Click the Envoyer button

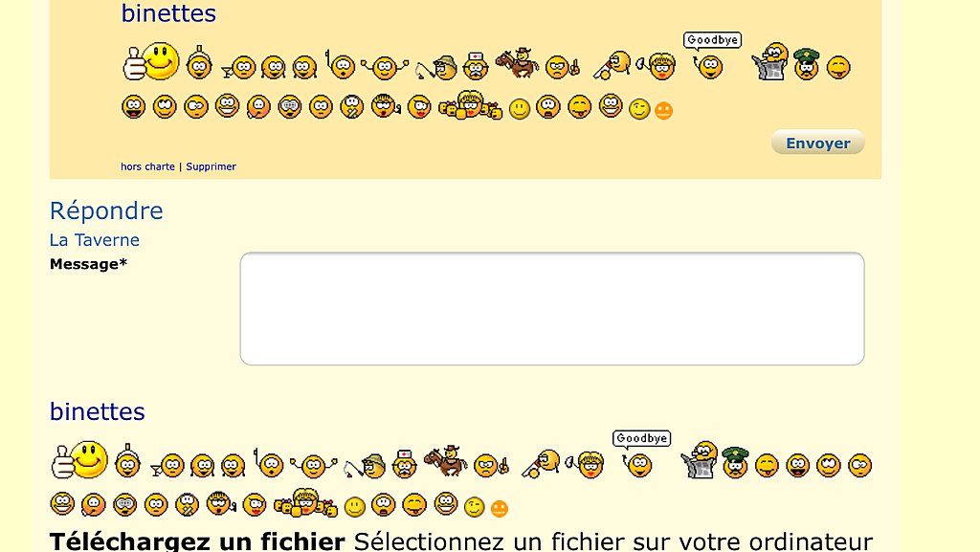817,143
